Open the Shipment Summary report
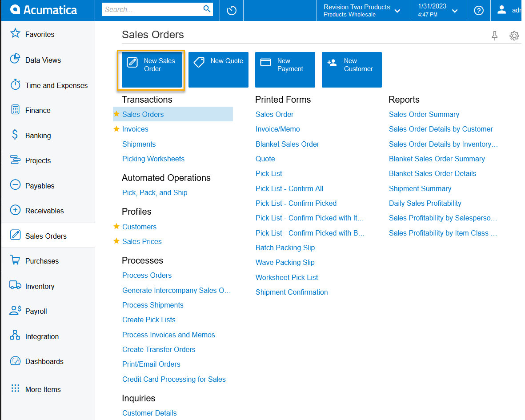 pyautogui.click(x=420, y=189)
